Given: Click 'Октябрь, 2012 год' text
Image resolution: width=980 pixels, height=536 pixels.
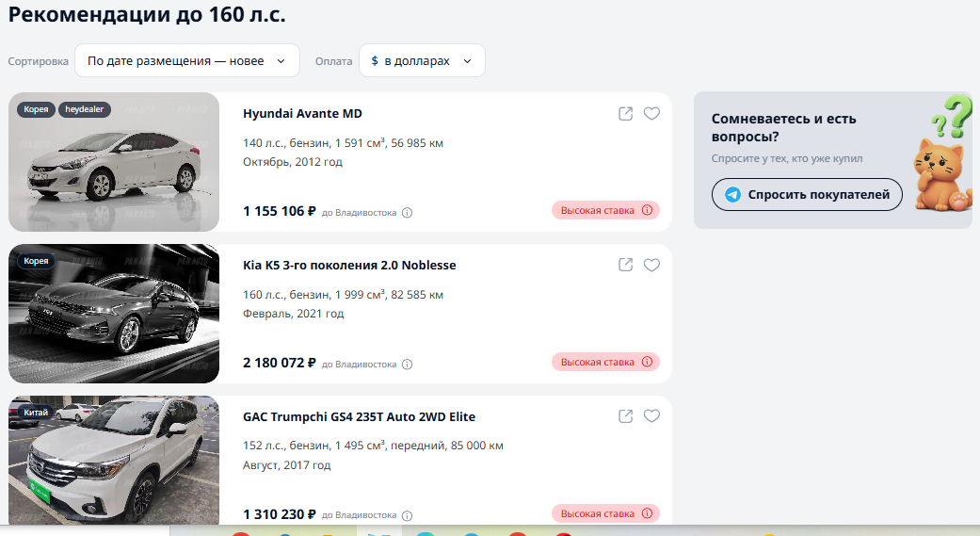Looking at the screenshot, I should click(293, 162).
